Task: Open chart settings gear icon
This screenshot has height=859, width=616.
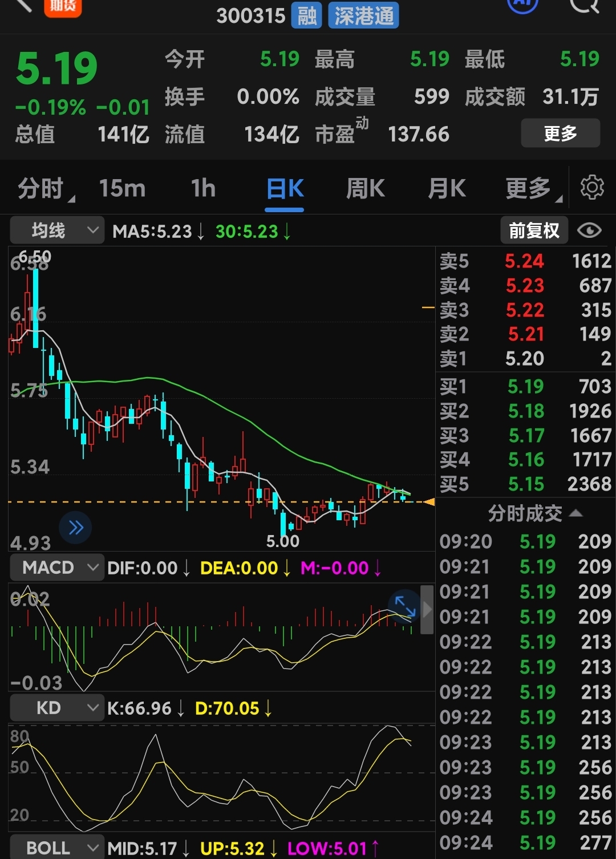Action: click(x=592, y=188)
